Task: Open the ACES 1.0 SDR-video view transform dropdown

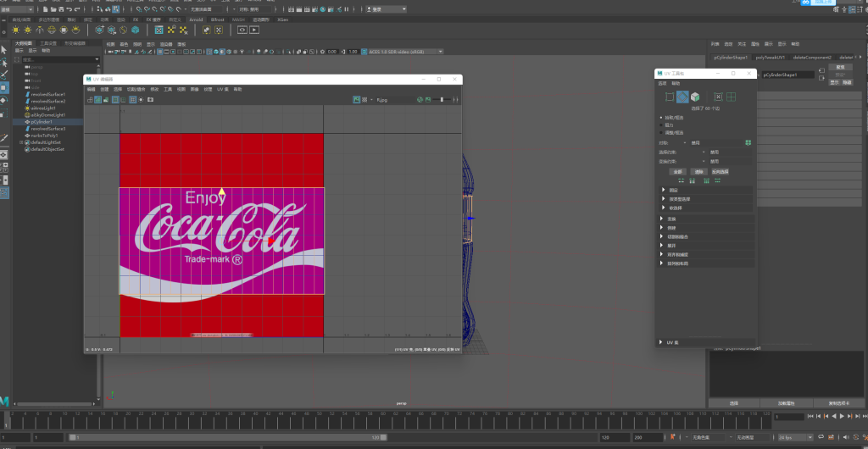Action: tap(406, 52)
